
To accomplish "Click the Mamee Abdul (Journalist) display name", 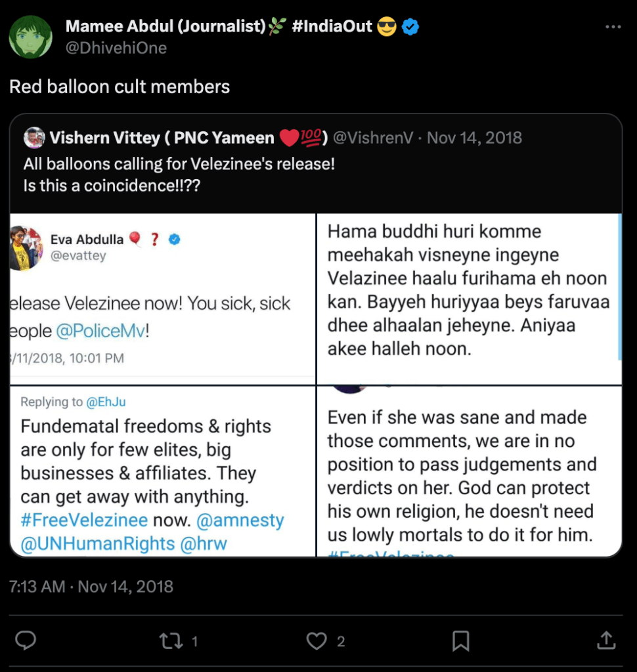I will click(164, 27).
